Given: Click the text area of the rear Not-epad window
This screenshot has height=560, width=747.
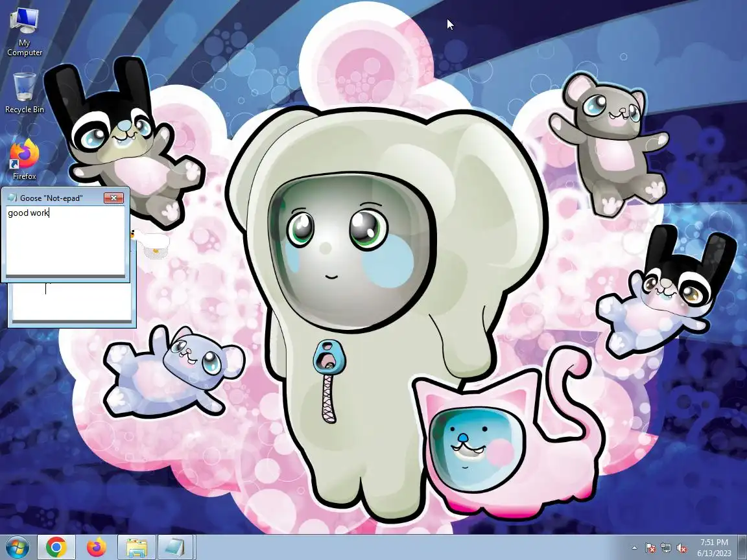Looking at the screenshot, I should click(x=71, y=301).
